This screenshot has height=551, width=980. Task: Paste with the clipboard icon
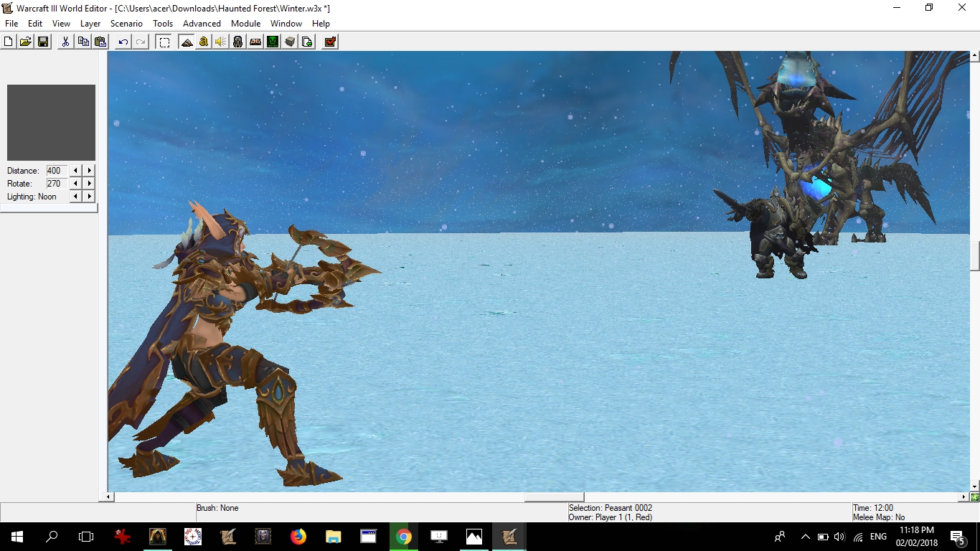(x=100, y=42)
